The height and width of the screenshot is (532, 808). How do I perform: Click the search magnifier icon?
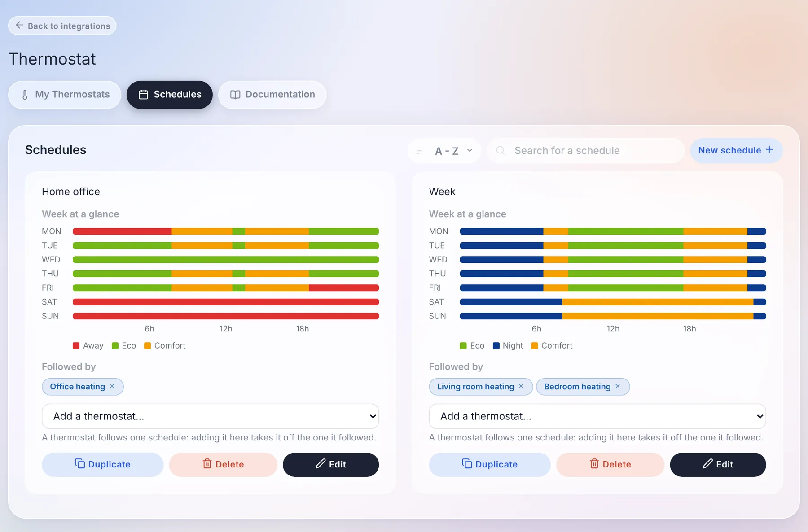[x=500, y=150]
